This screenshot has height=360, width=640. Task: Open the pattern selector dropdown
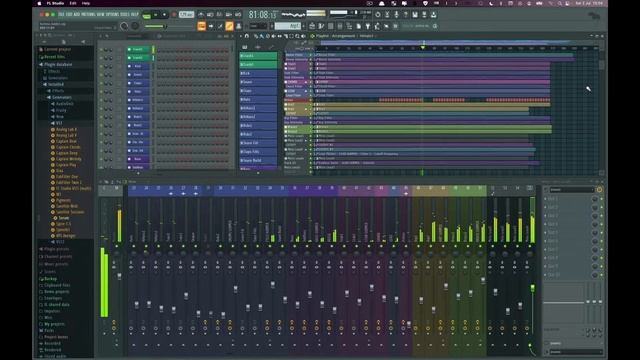point(288,26)
